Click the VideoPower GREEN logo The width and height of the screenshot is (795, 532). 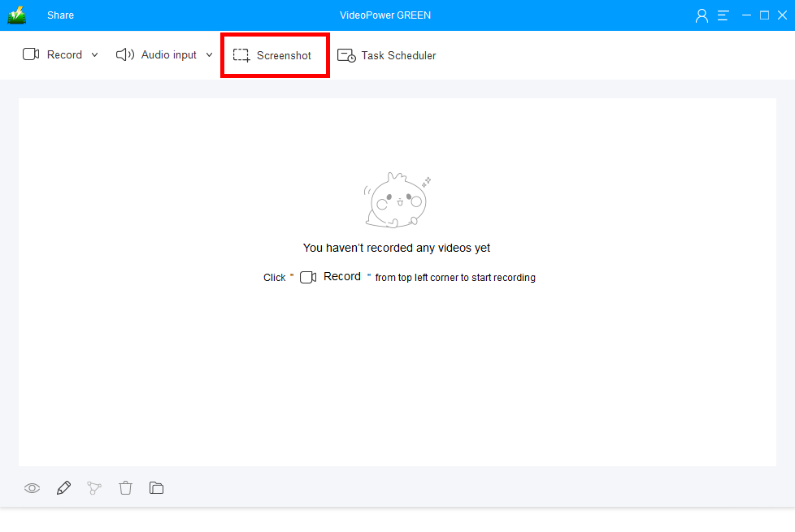tap(16, 15)
